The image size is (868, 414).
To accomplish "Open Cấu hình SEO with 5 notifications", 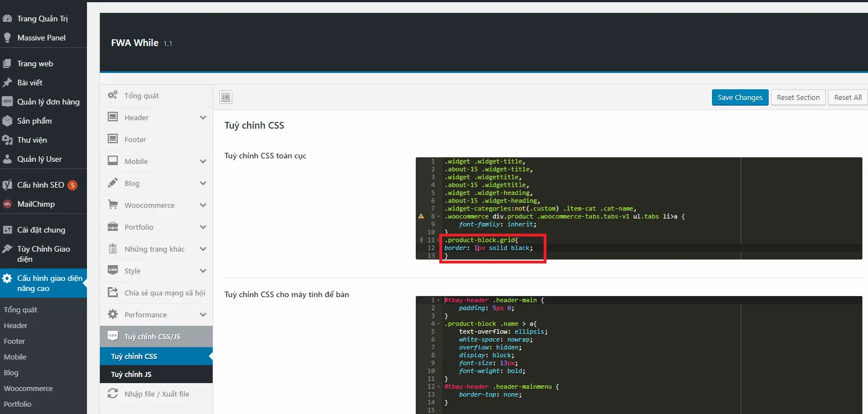I will 40,185.
